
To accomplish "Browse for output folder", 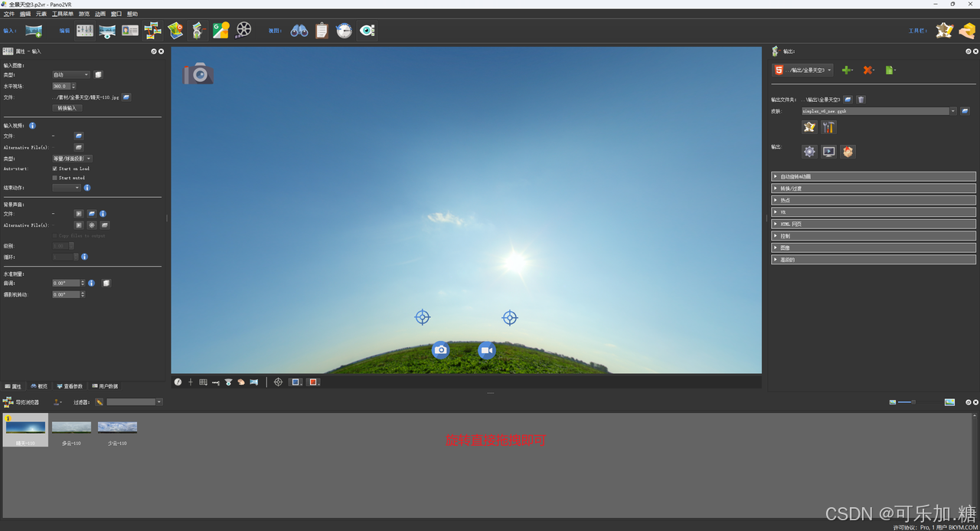I will [848, 100].
